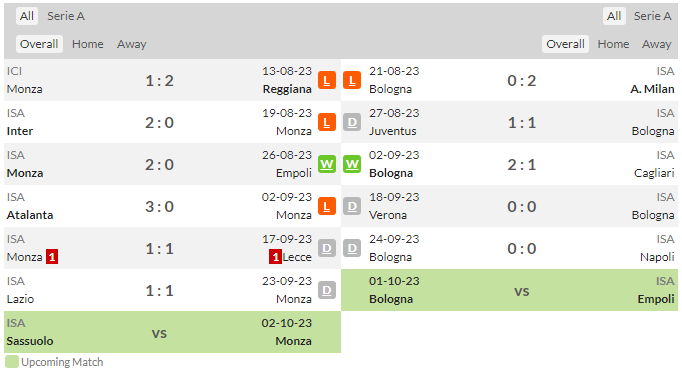Viewport: 682px width, 379px height.
Task: Switch left panel to Home matches
Action: [x=88, y=44]
